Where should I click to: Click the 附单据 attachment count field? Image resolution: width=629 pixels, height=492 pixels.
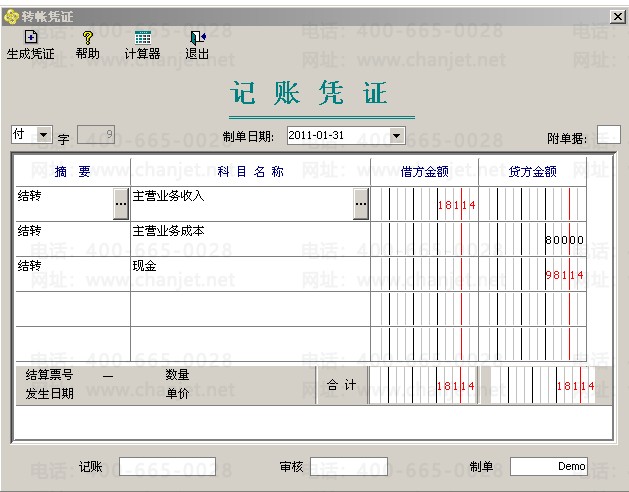(x=608, y=135)
